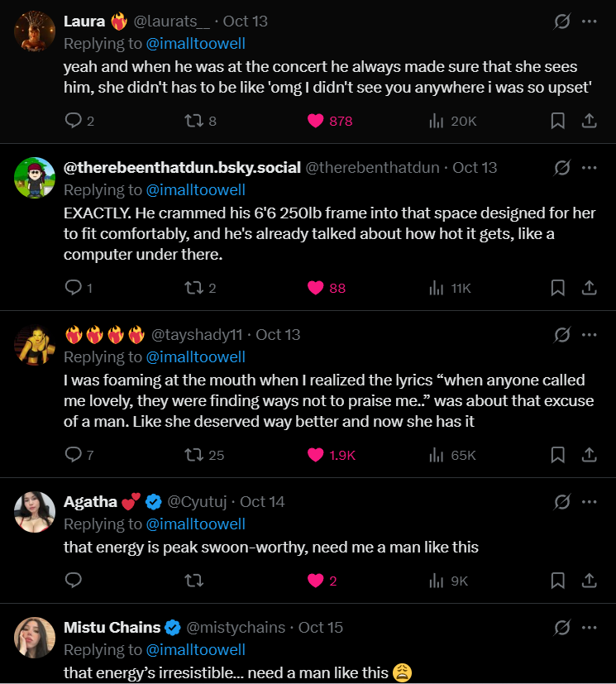
Task: Bookmark Agatha's swoon-worthy tweet
Action: 558,581
